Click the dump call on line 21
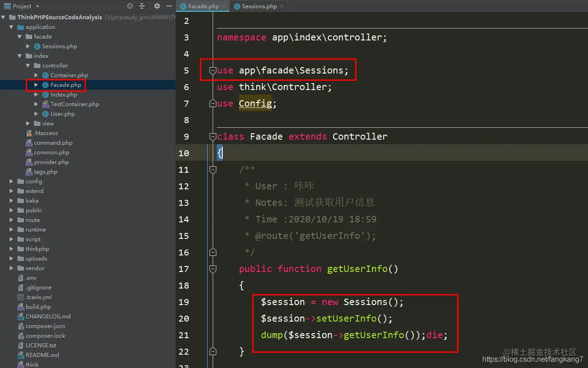This screenshot has height=368, width=588. point(272,335)
